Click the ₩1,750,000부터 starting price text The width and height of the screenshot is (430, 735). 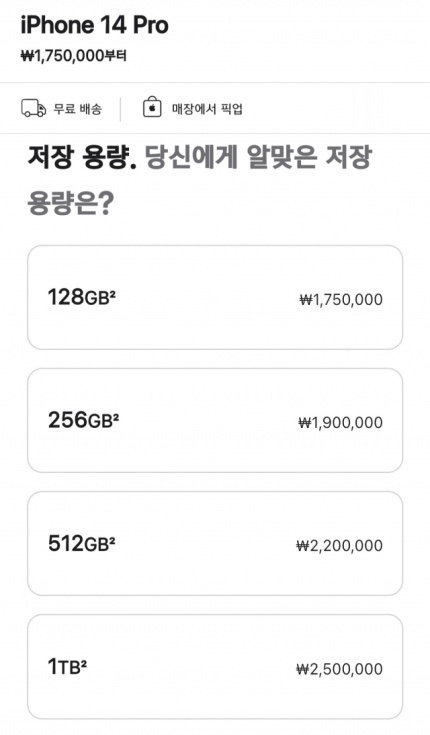click(74, 56)
